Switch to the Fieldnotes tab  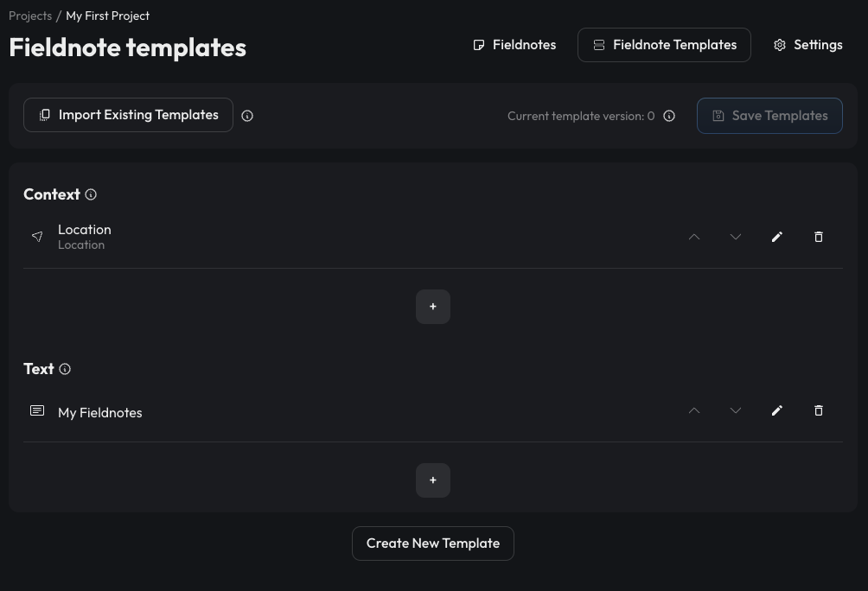pyautogui.click(x=514, y=45)
